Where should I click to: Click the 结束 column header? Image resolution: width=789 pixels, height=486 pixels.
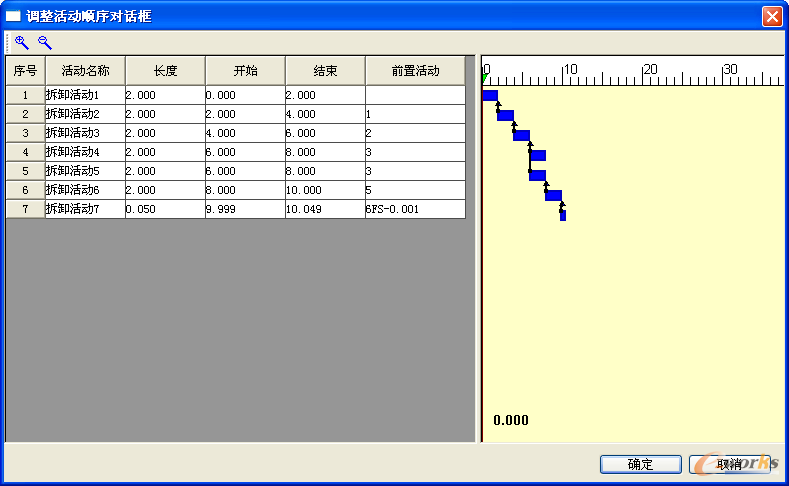click(x=325, y=71)
